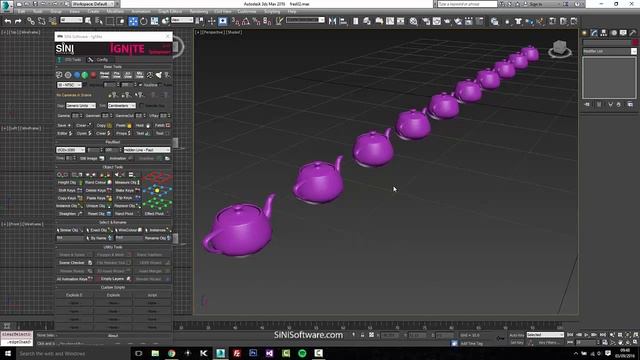Open Chrome from the taskbar
Image resolution: width=640 pixels, height=360 pixels.
click(x=171, y=353)
